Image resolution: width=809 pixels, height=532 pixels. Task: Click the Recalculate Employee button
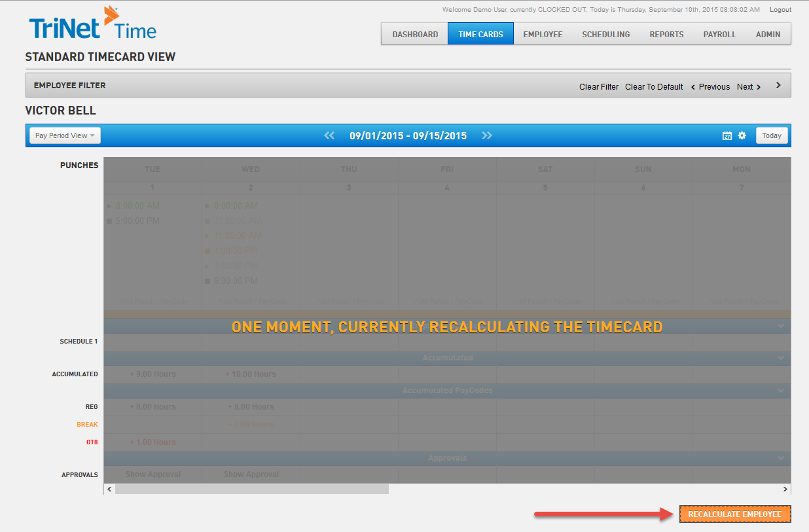735,514
